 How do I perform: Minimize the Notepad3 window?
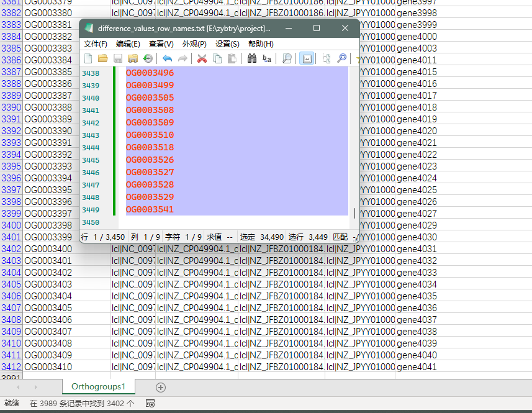[x=289, y=28]
